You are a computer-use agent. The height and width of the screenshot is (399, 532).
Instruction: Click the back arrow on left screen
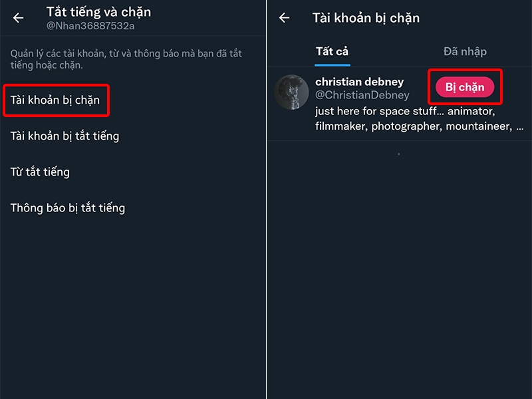[x=17, y=17]
